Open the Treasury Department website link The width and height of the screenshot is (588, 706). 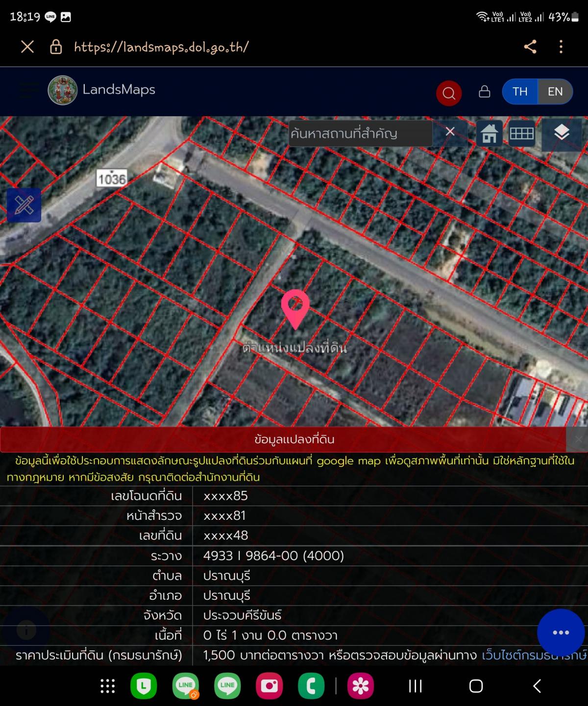pyautogui.click(x=534, y=655)
